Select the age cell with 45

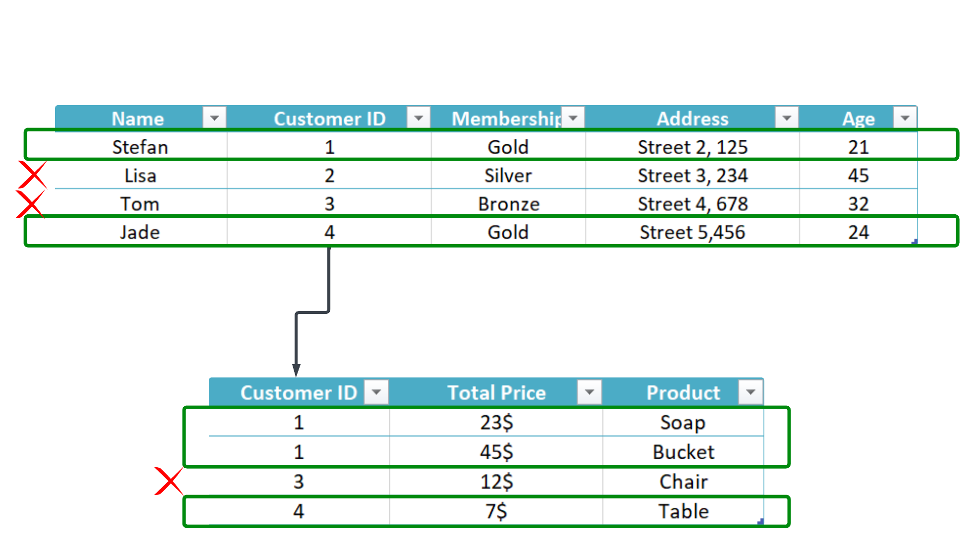pyautogui.click(x=858, y=175)
